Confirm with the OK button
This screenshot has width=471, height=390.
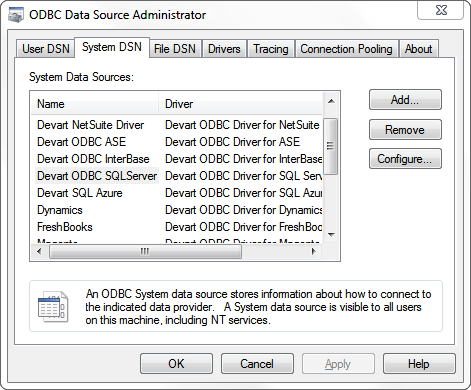click(x=176, y=364)
